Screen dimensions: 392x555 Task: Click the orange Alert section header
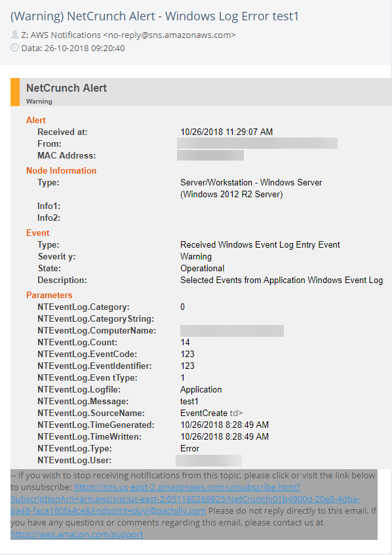[x=36, y=120]
